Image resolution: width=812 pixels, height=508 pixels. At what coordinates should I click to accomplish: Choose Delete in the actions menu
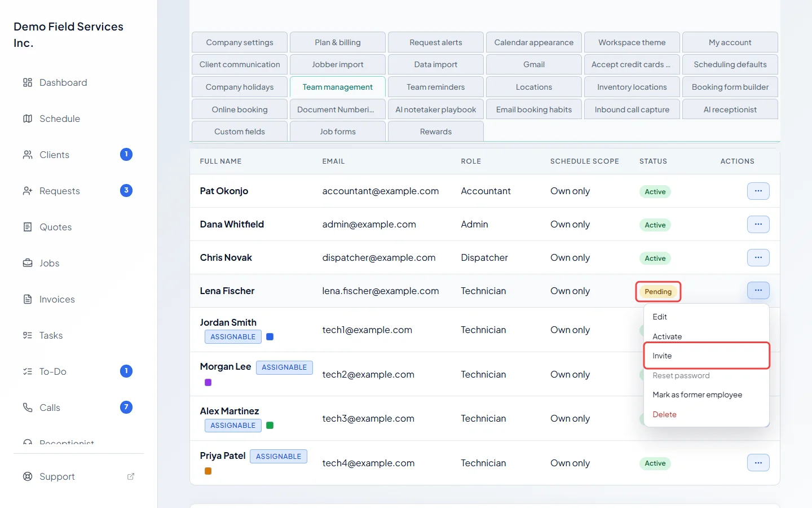[x=706, y=414]
